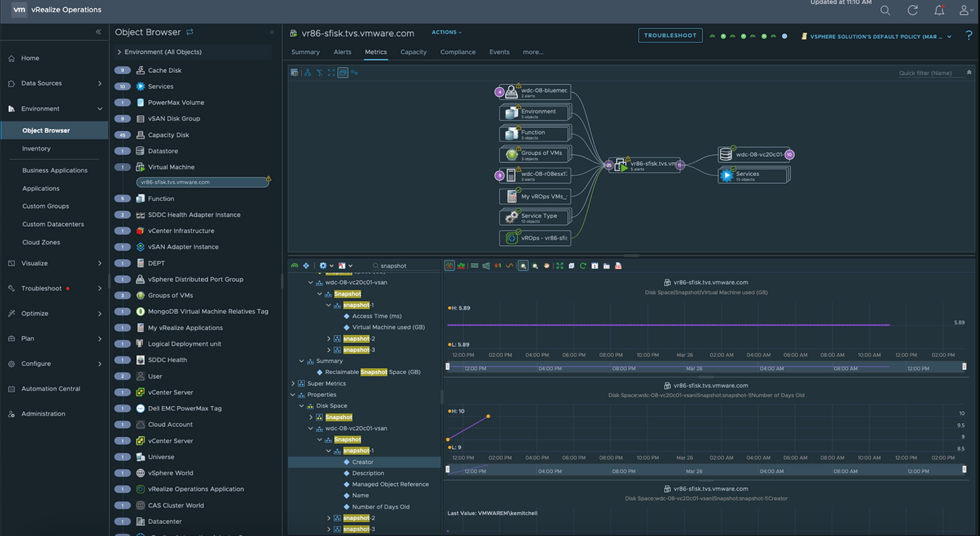This screenshot has width=980, height=536.
Task: Click the left range handle of second chart timeline
Action: click(x=448, y=469)
